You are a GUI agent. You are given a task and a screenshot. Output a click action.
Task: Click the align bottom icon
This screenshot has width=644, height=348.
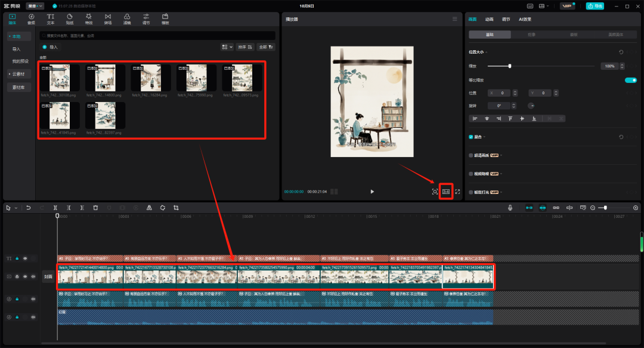(534, 118)
